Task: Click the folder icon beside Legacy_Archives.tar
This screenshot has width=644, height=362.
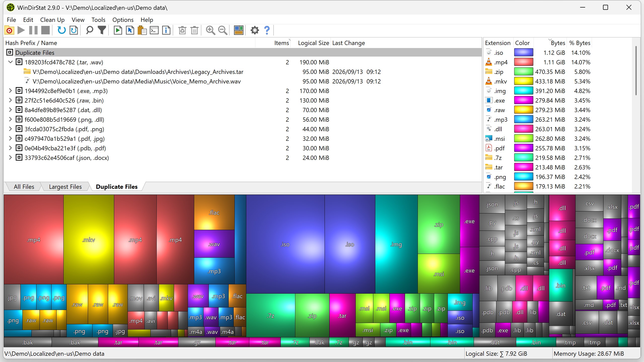Action: [x=27, y=72]
